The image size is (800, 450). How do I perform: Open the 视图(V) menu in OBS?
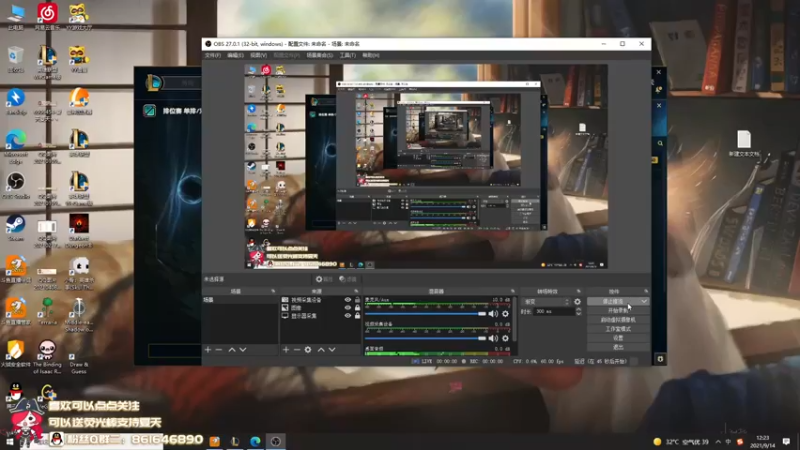pos(259,55)
